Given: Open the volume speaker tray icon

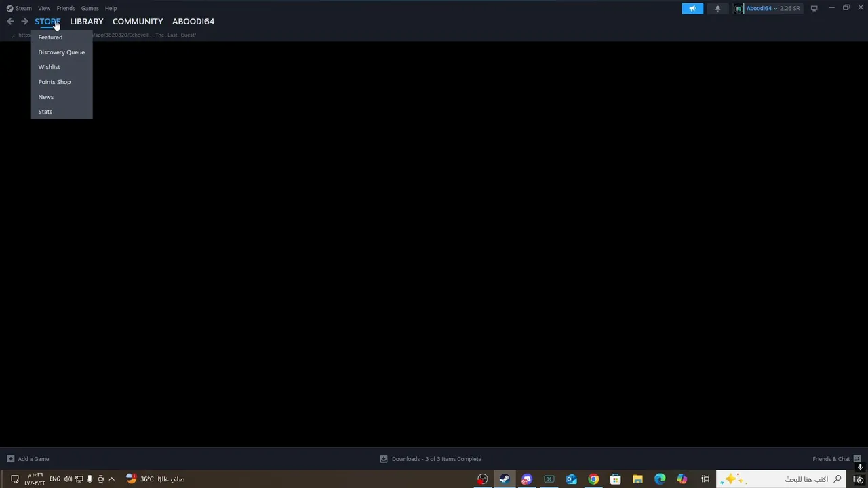Looking at the screenshot, I should click(x=68, y=479).
